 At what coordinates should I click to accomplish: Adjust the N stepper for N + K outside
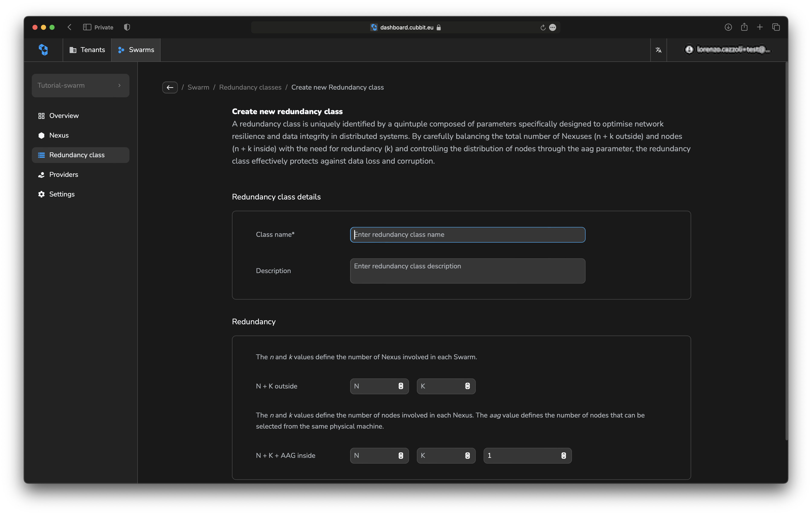point(401,386)
